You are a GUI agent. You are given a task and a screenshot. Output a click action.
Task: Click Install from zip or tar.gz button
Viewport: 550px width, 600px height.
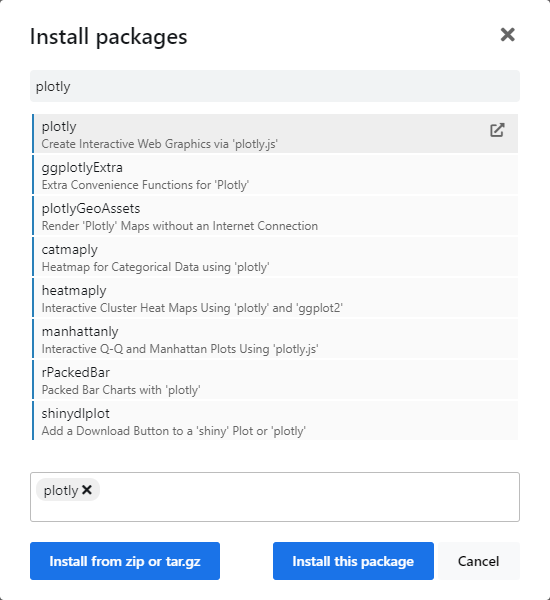coord(125,561)
